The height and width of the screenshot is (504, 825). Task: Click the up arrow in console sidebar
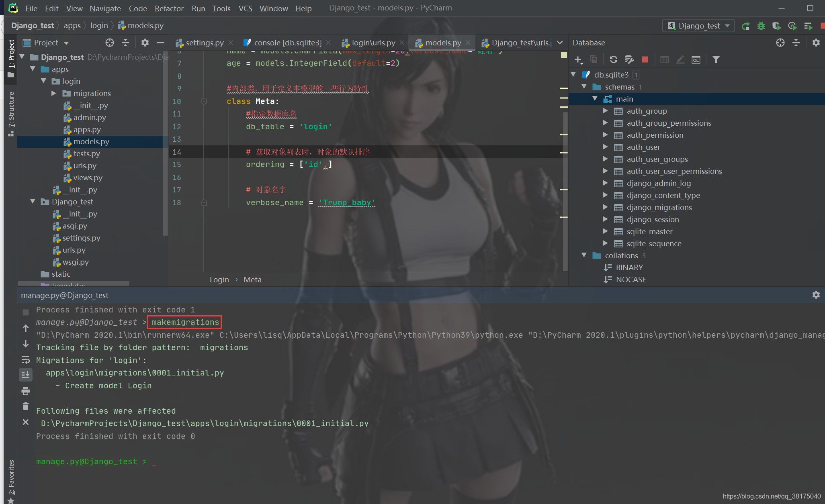(26, 328)
